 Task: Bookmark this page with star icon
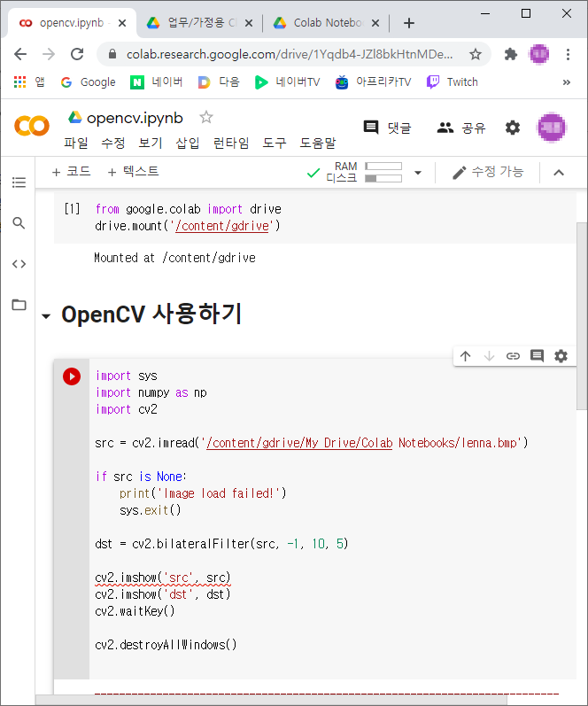pos(476,55)
